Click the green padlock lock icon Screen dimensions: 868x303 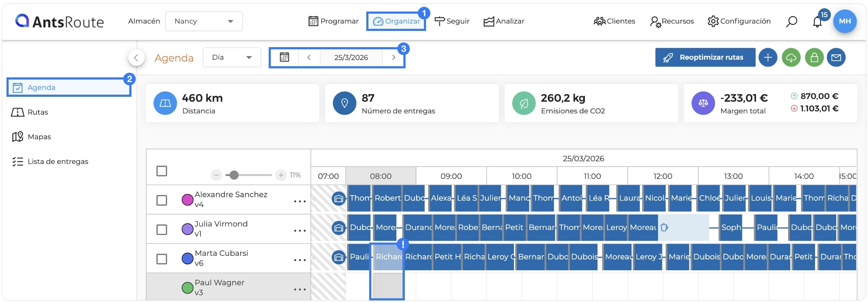click(x=814, y=58)
